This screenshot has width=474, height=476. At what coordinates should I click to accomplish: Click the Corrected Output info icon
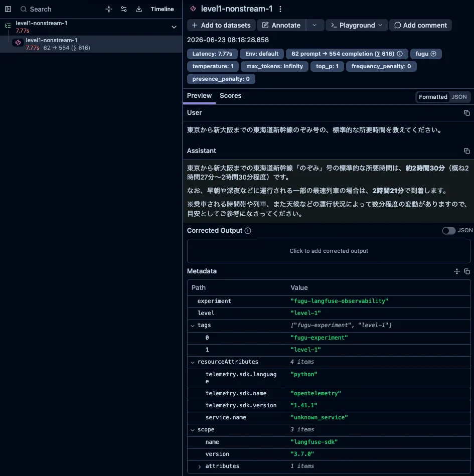click(248, 231)
